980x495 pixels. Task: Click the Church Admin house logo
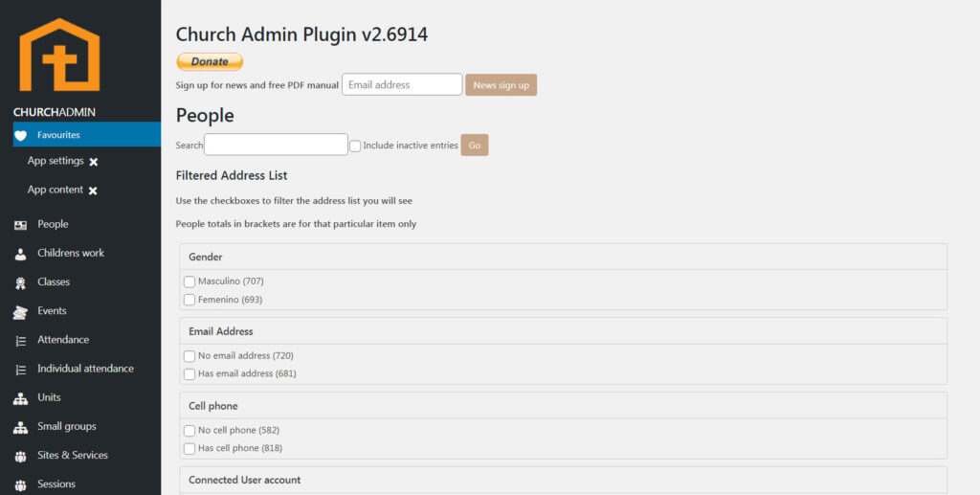(59, 56)
